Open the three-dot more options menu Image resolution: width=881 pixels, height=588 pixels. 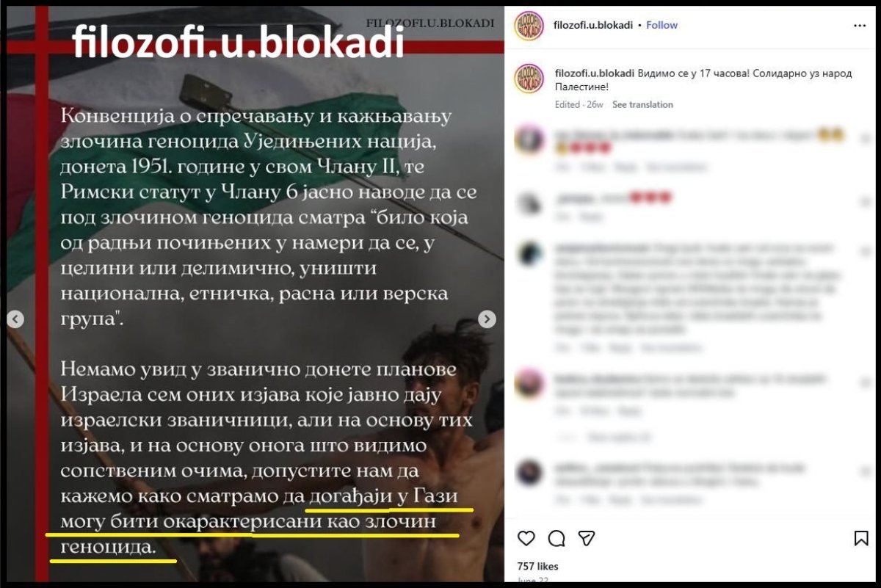860,25
